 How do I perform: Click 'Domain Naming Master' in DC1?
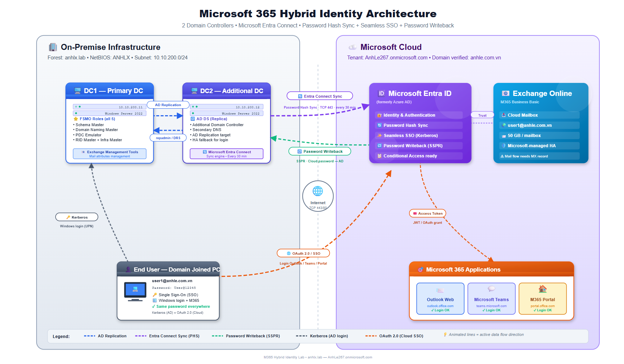[x=97, y=130]
